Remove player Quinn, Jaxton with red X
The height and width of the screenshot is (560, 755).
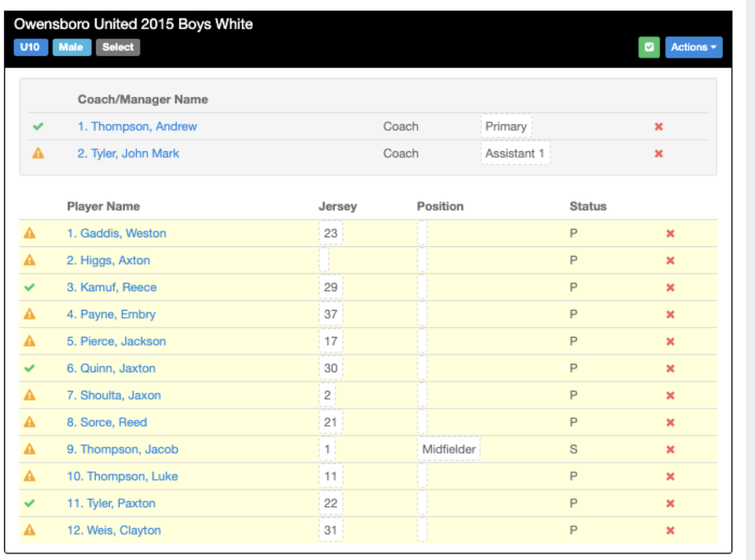click(670, 368)
